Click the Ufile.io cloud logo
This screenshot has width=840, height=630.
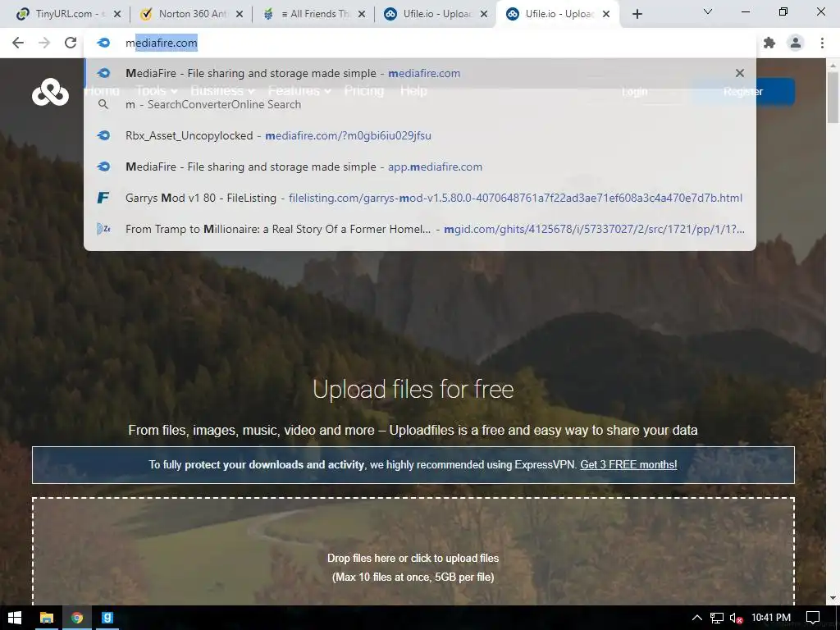point(50,92)
